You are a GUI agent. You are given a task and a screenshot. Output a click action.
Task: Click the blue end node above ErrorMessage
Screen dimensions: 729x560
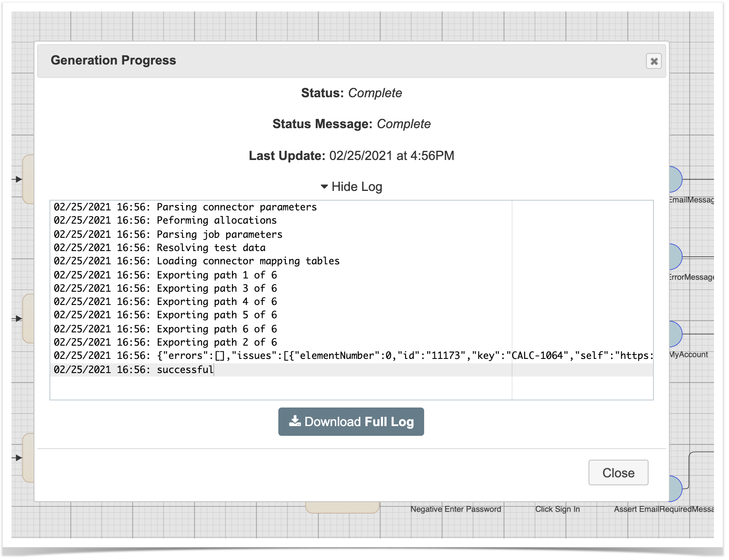coord(676,256)
